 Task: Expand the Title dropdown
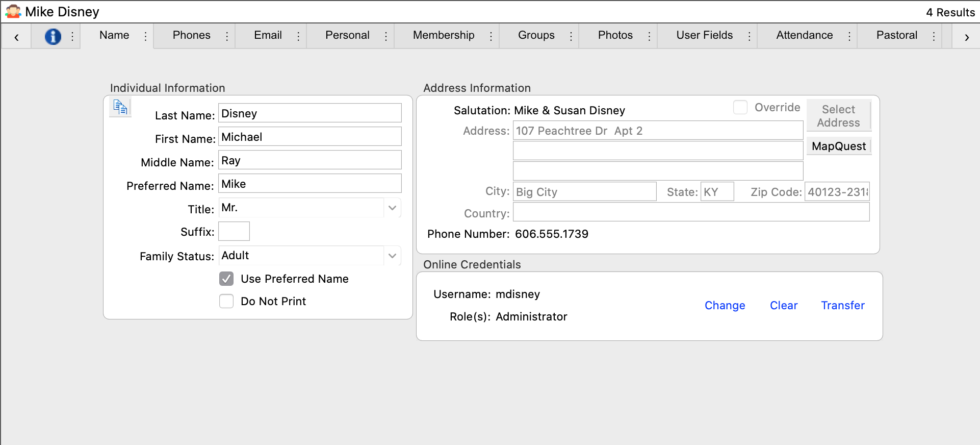(x=392, y=208)
